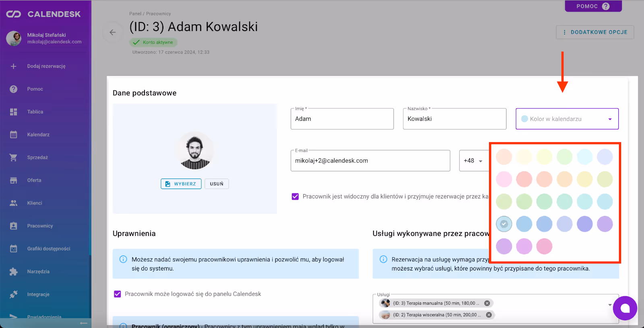Click the E-mail input field
This screenshot has height=328, width=644.
tap(370, 161)
